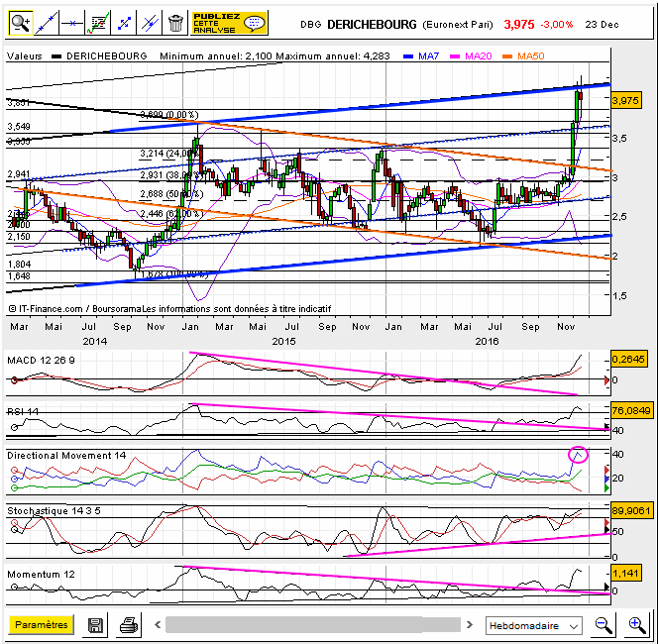
Task: Click the Stochastique value 89,9061 tag
Action: 631,510
